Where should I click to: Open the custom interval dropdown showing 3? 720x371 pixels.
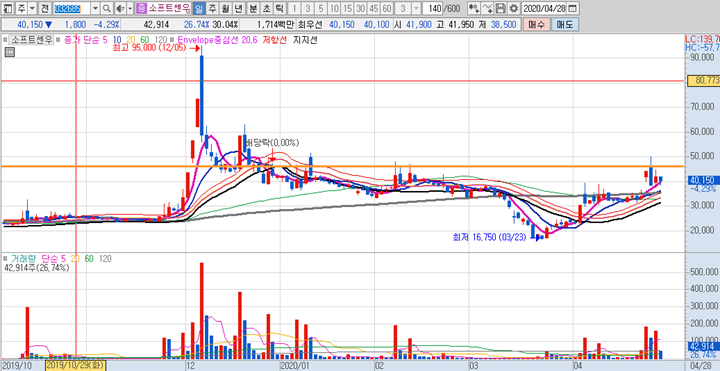coord(416,8)
